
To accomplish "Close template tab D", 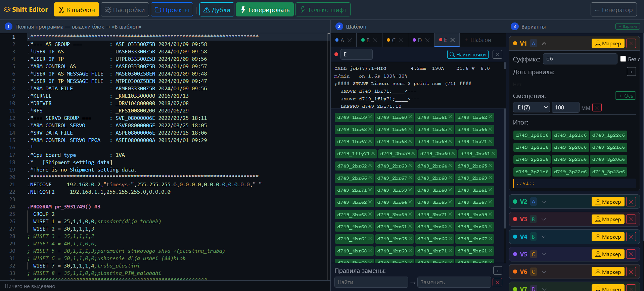I will coord(427,40).
